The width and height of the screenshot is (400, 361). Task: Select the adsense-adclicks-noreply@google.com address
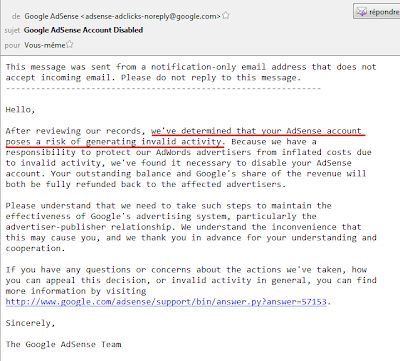point(151,16)
